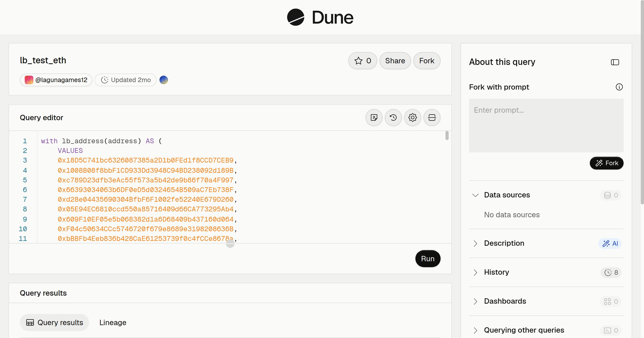Image resolution: width=644 pixels, height=338 pixels.
Task: Show Fork with prompt info tooltip
Action: pos(619,87)
